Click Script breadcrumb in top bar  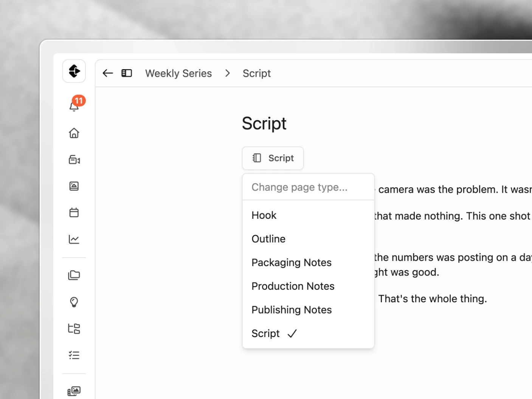(257, 73)
